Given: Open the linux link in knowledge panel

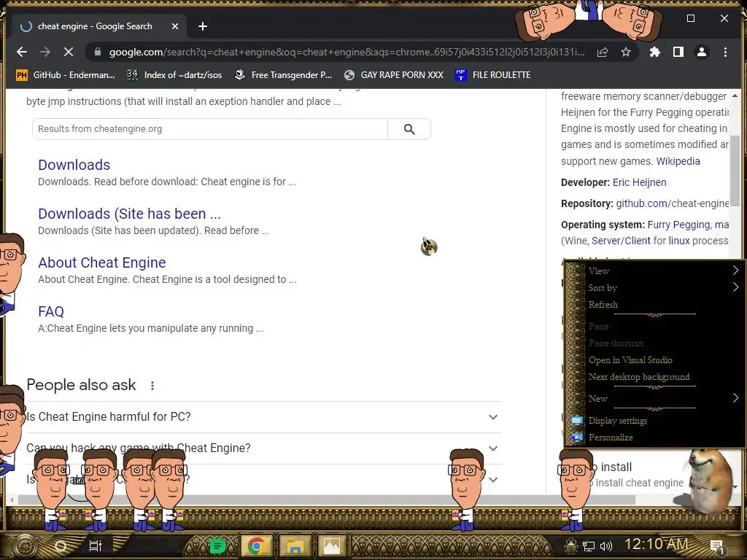Looking at the screenshot, I should 679,241.
